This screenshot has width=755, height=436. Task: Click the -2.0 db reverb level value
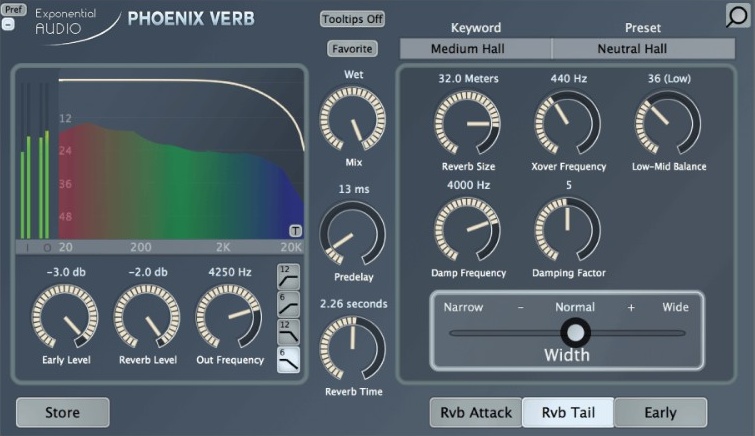coord(148,272)
